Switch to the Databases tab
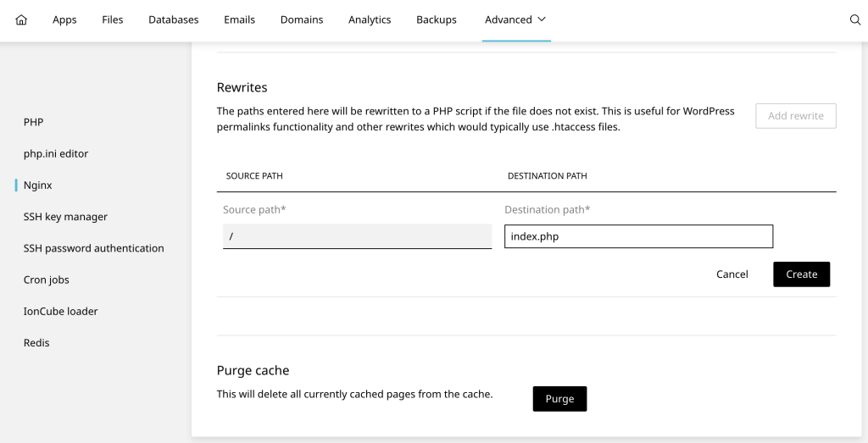The width and height of the screenshot is (868, 443). [173, 20]
